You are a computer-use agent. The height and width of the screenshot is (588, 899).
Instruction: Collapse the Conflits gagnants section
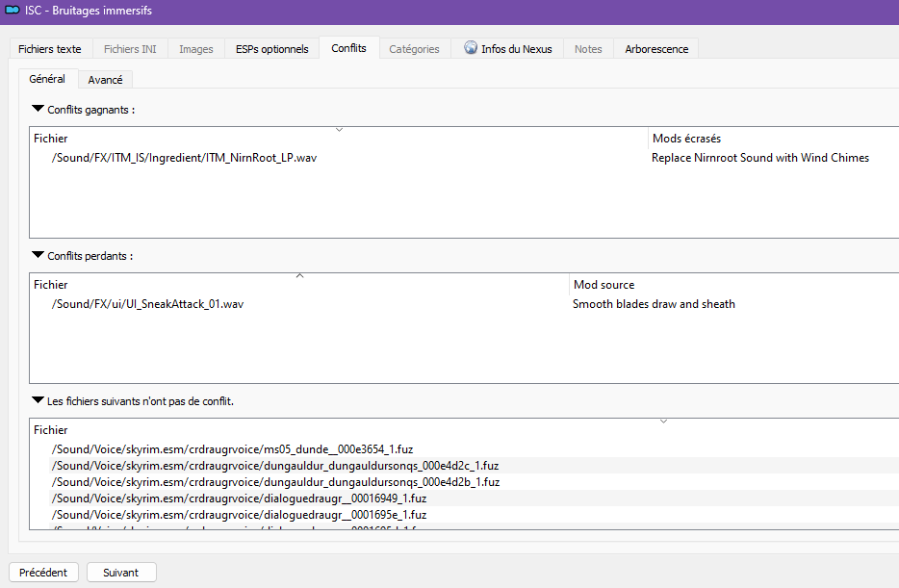tap(38, 109)
